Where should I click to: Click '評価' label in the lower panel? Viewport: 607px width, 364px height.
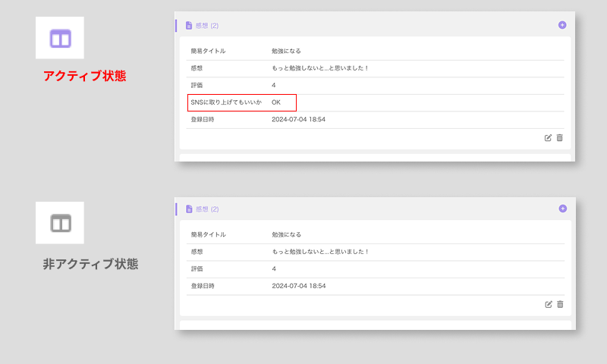tap(197, 268)
